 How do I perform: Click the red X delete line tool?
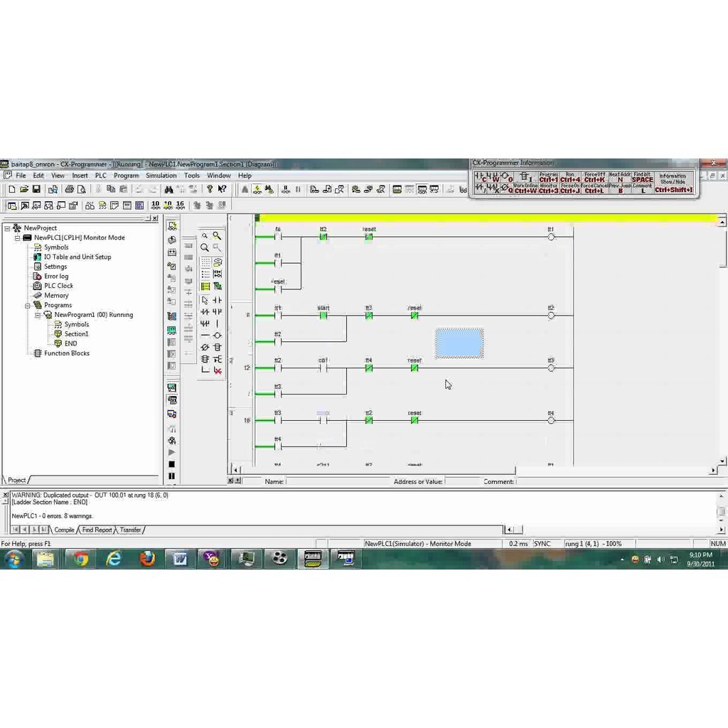pyautogui.click(x=218, y=371)
